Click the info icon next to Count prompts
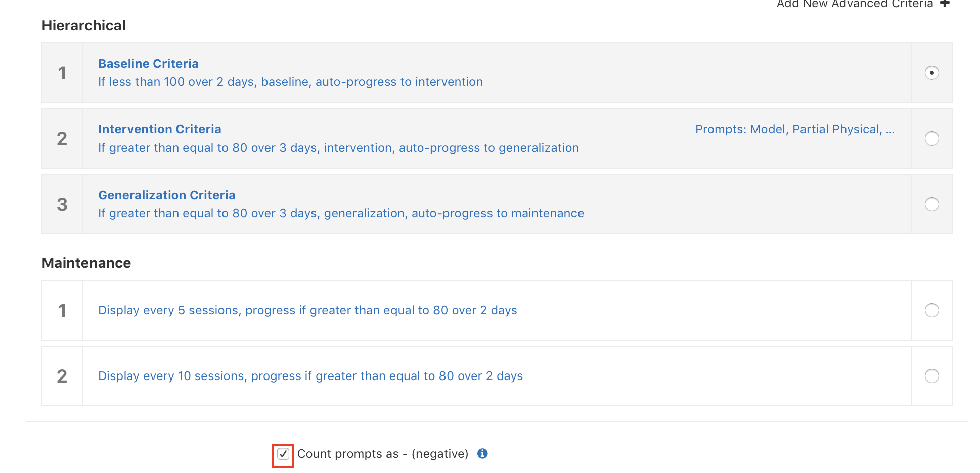Image resolution: width=980 pixels, height=473 pixels. 482,454
